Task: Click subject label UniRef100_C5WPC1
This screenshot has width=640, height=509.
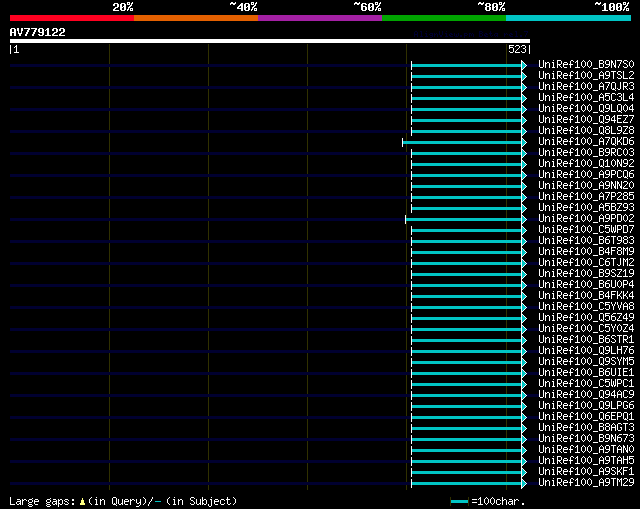Action: pyautogui.click(x=586, y=384)
